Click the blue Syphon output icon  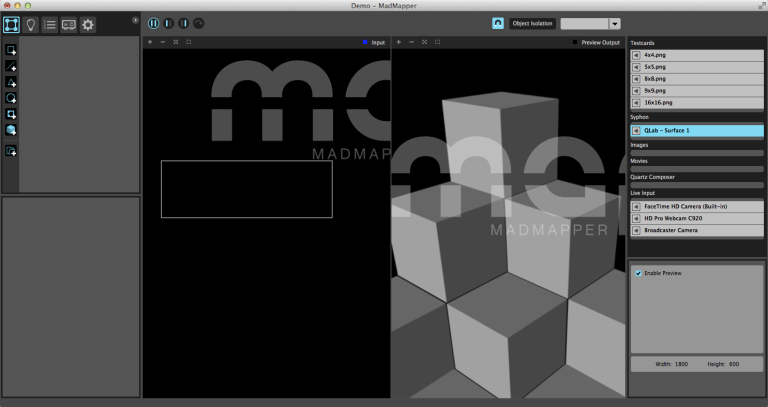click(x=498, y=23)
